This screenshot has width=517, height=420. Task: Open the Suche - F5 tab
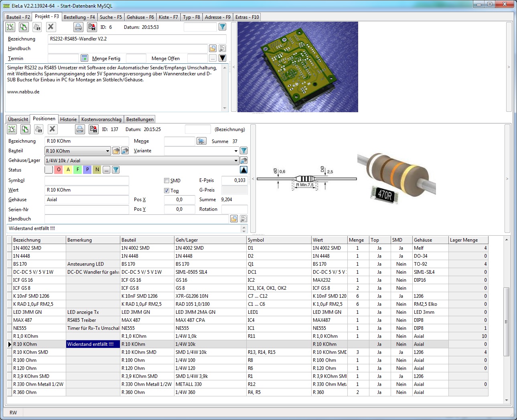(x=111, y=17)
